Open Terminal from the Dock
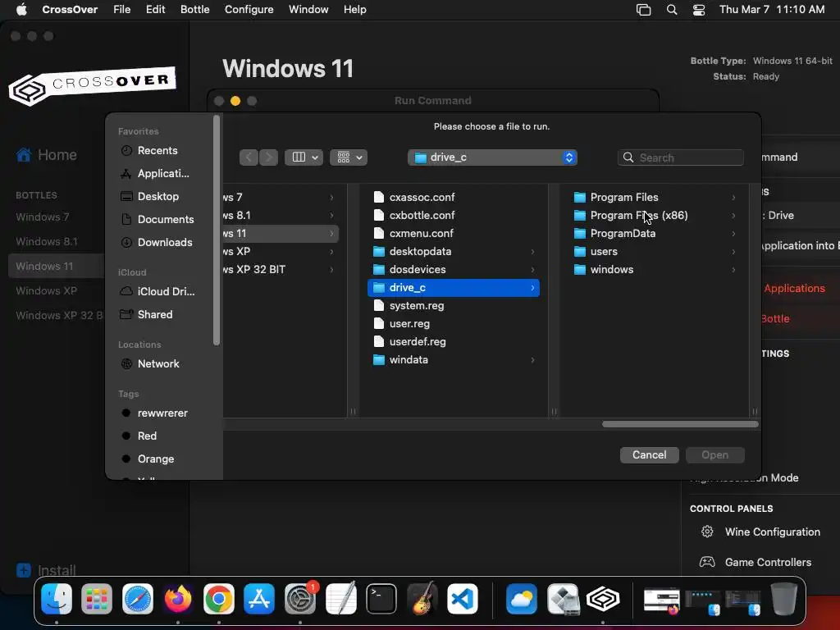 [381, 599]
